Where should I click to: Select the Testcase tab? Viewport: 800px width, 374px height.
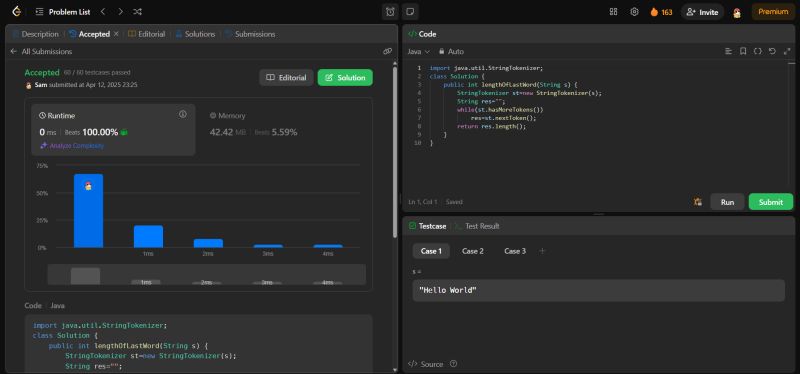click(x=428, y=226)
